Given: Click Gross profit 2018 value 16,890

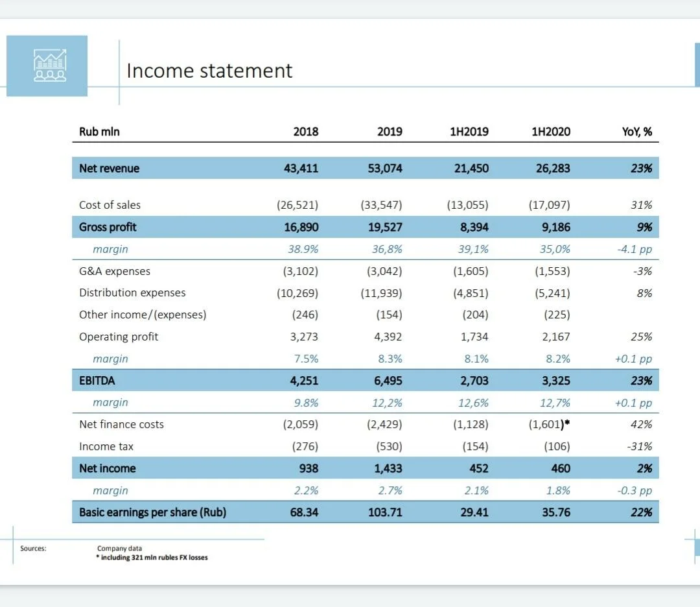Looking at the screenshot, I should (x=301, y=228).
